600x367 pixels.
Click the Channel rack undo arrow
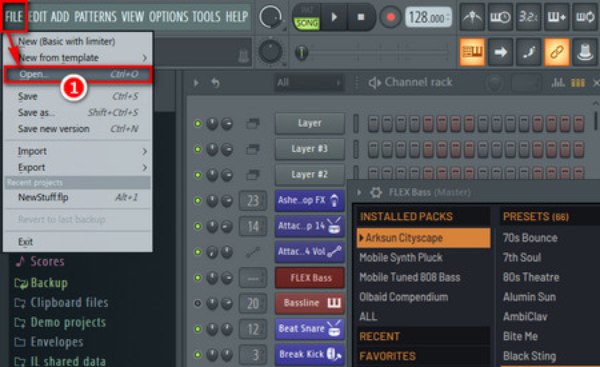click(215, 83)
